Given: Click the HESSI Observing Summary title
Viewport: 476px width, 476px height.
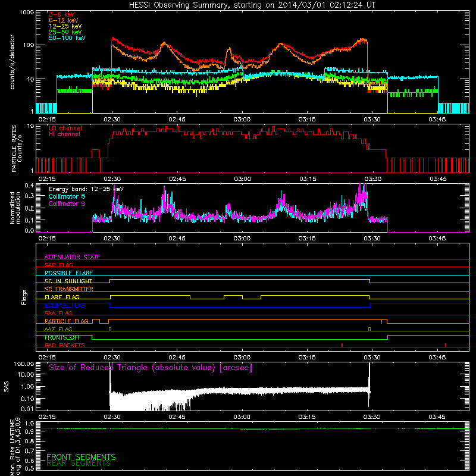Looking at the screenshot, I should pyautogui.click(x=252, y=5).
